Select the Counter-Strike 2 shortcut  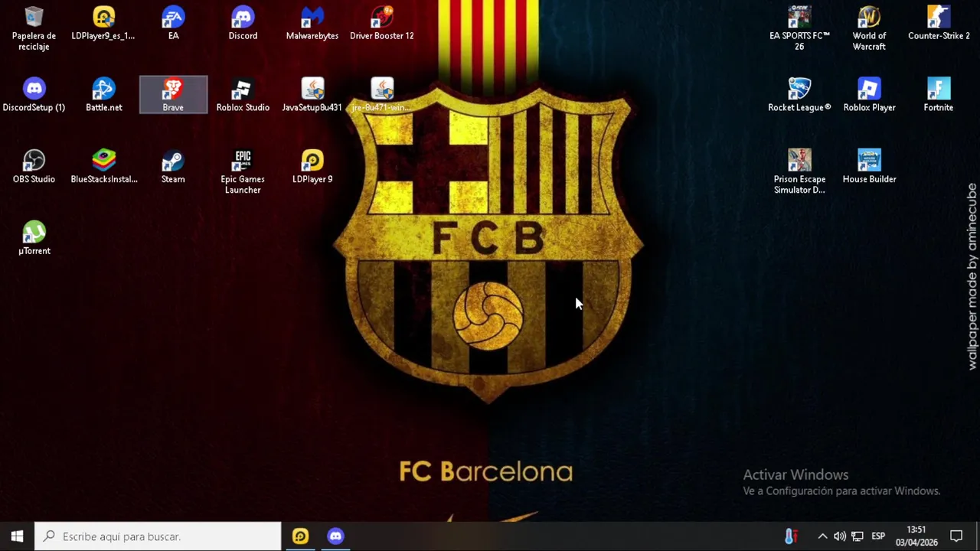point(939,23)
